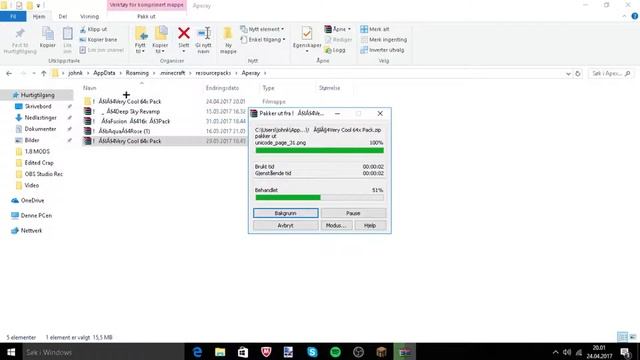Click the Gi nytt navn icon
This screenshot has width=640, height=360.
coord(204,33)
